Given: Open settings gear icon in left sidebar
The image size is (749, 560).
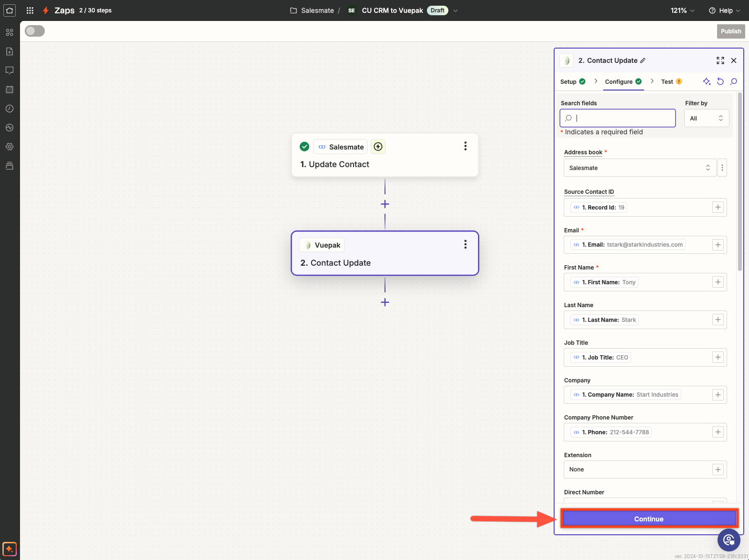Looking at the screenshot, I should coord(10,147).
